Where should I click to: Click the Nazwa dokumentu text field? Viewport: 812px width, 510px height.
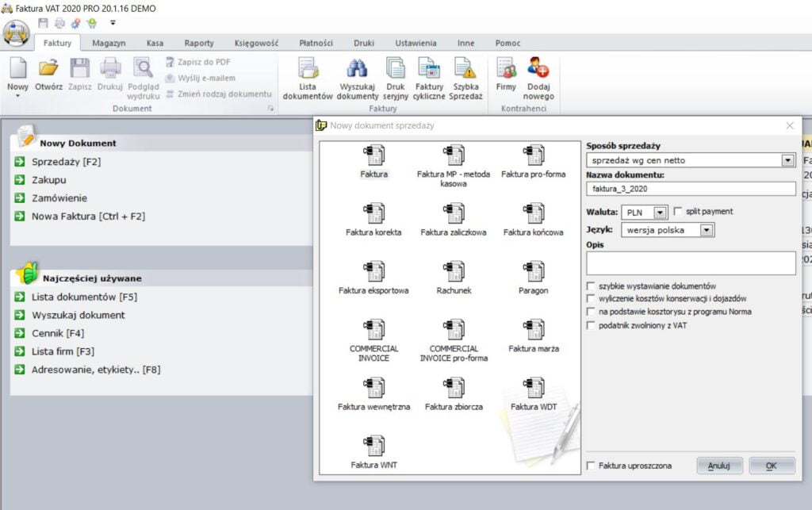tap(691, 189)
